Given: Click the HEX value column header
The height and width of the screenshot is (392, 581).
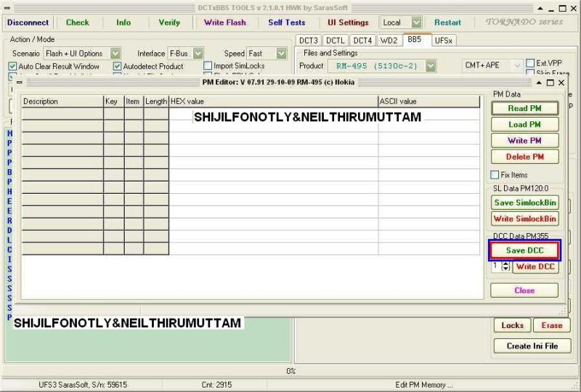Looking at the screenshot, I should click(273, 101).
